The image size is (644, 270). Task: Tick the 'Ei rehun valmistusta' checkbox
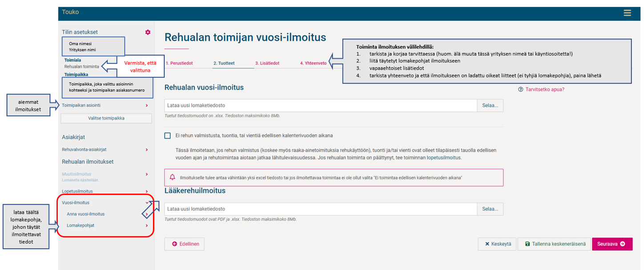(x=168, y=135)
